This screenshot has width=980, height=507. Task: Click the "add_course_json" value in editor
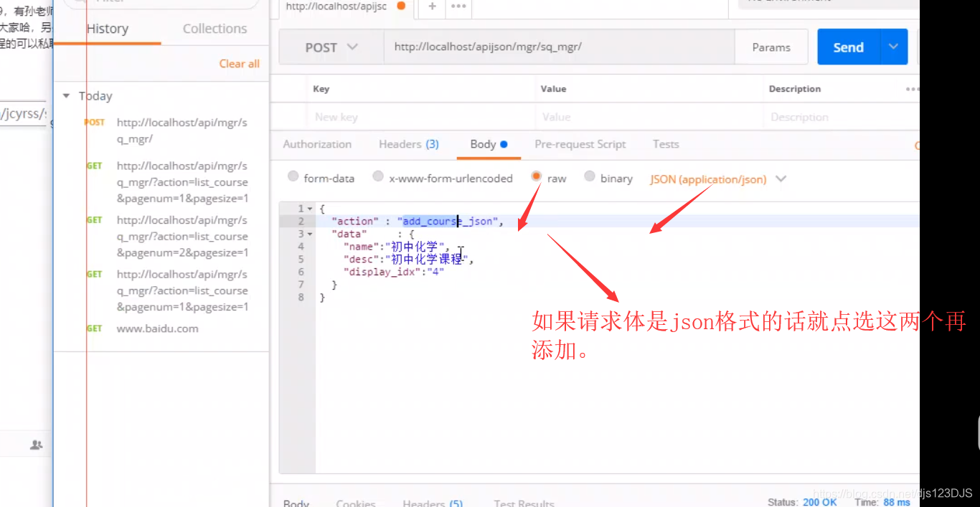pyautogui.click(x=448, y=222)
